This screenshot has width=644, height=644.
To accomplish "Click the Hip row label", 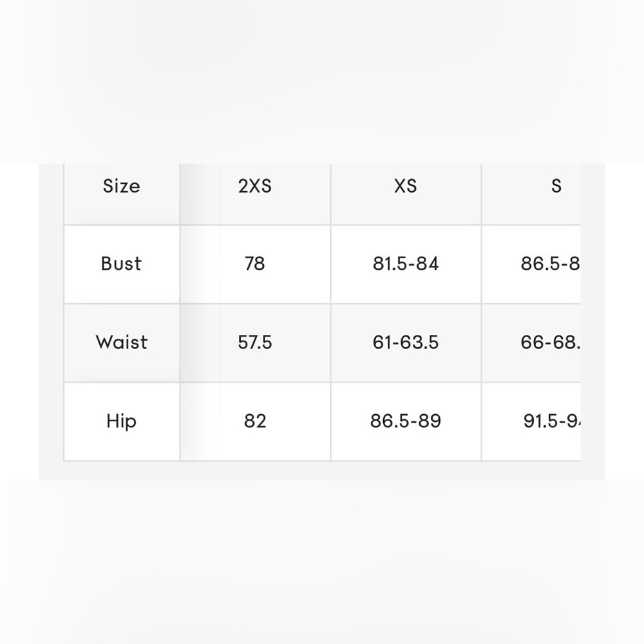I will [121, 421].
